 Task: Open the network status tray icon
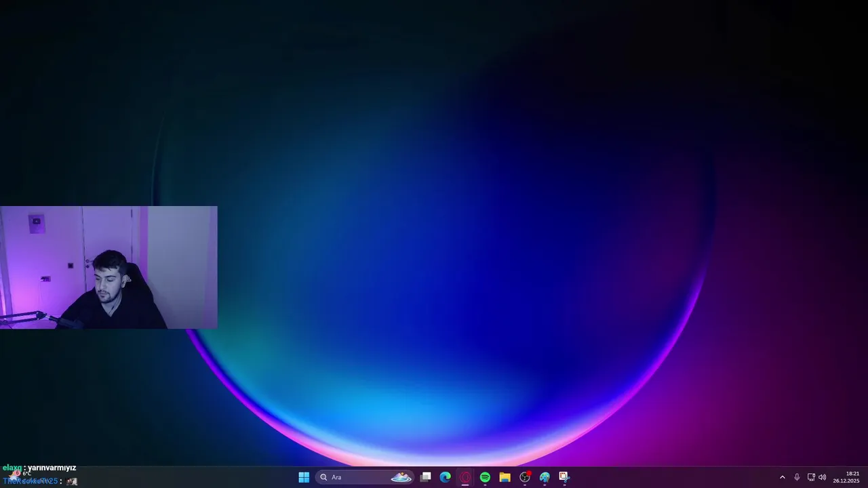pos(811,477)
